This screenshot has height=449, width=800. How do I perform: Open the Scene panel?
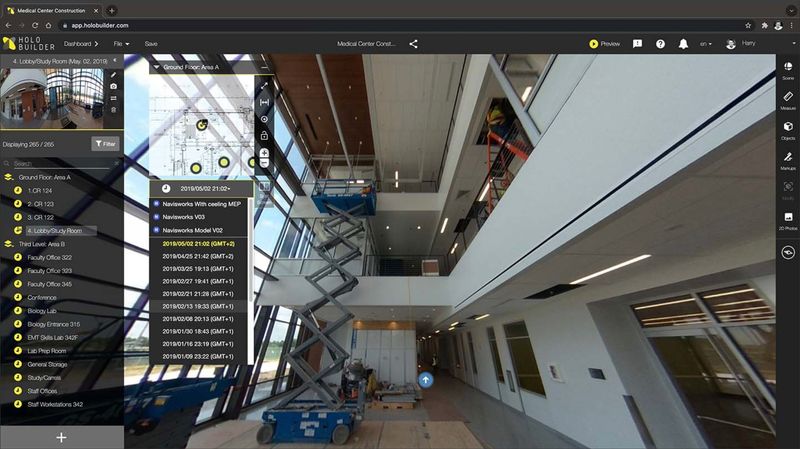(788, 68)
